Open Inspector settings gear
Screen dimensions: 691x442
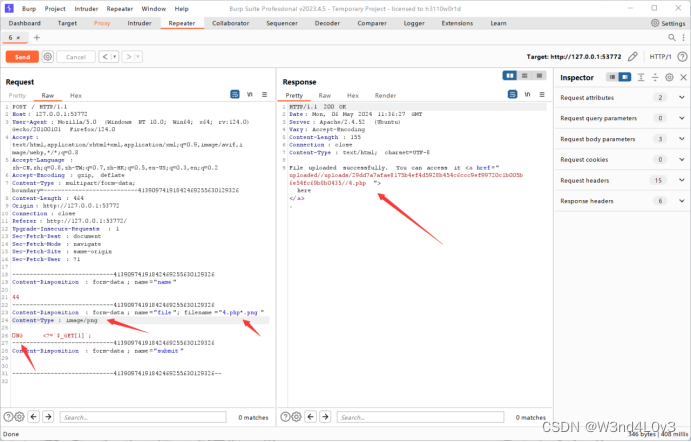pyautogui.click(x=669, y=77)
